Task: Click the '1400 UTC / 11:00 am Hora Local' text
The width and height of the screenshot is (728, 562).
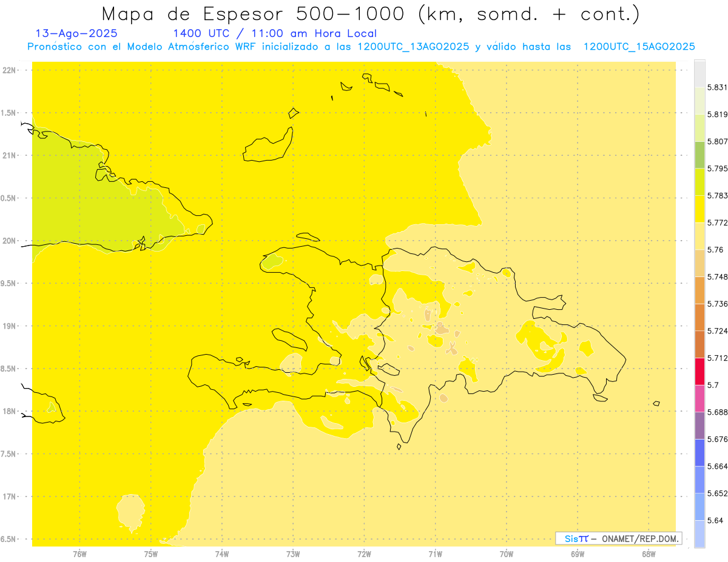Action: click(x=275, y=33)
